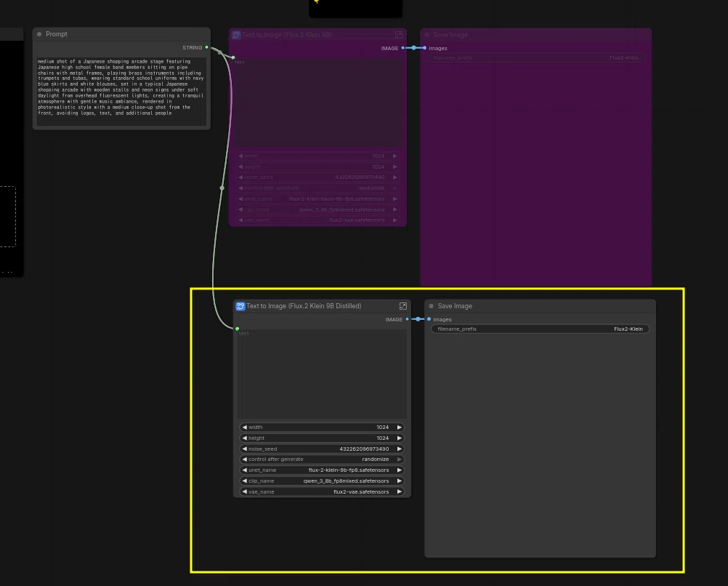Screen dimensions: 728x586
Task: Open clip_name qwen_3_8b_fp8mixed dropdown in Distilled node
Action: (x=322, y=481)
